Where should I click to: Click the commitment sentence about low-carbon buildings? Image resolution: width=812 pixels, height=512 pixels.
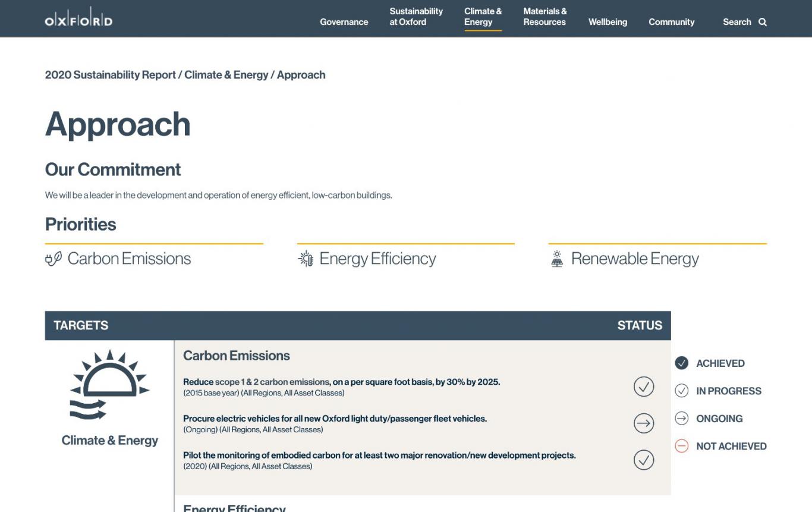(x=219, y=195)
